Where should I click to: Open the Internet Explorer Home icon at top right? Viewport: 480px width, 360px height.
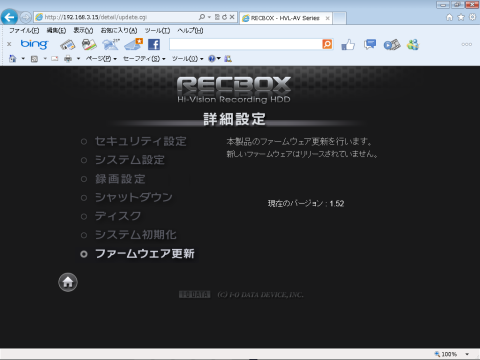[x=449, y=17]
